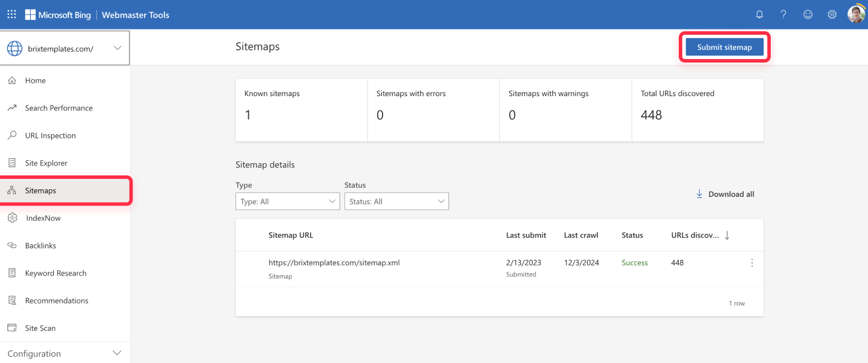The width and height of the screenshot is (868, 363).
Task: Click the Backlinks chain icon
Action: [12, 245]
